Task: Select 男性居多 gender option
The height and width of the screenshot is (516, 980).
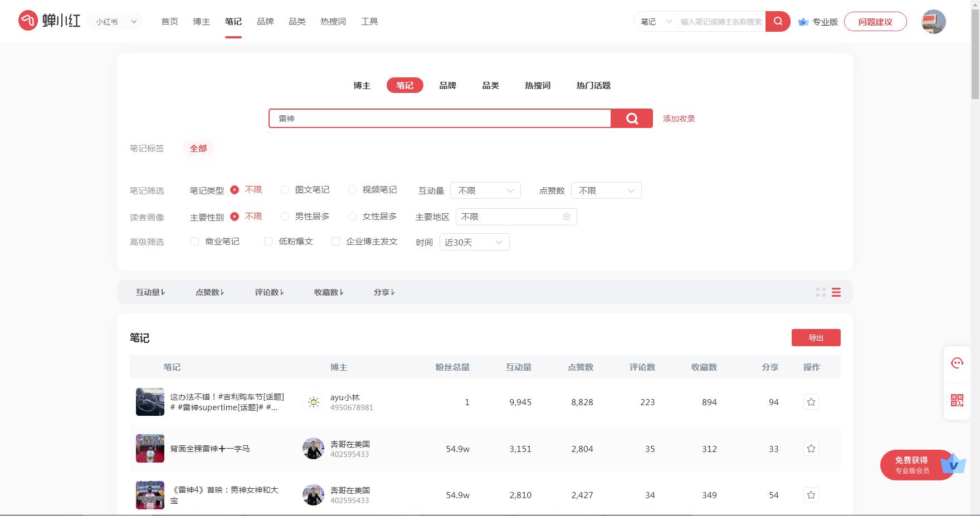Action: coord(305,217)
